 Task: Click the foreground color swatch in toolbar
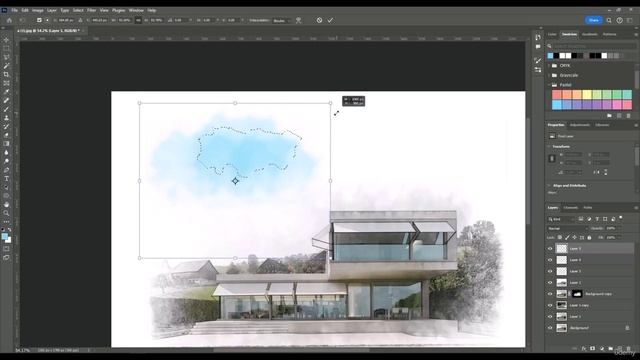click(5, 236)
